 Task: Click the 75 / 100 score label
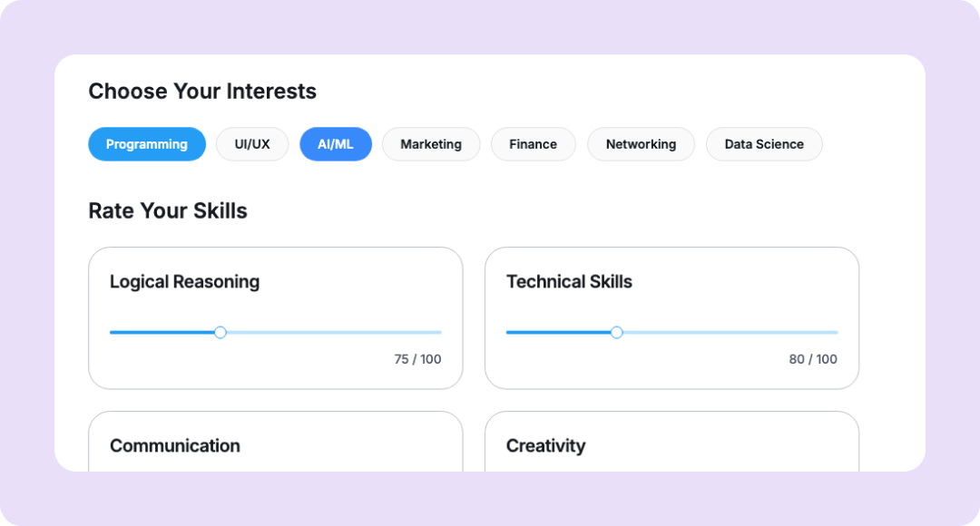[417, 359]
